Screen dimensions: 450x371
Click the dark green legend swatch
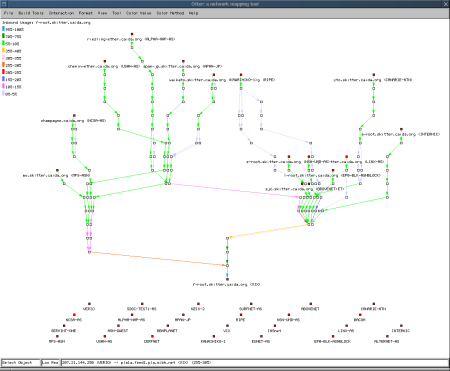[4, 36]
